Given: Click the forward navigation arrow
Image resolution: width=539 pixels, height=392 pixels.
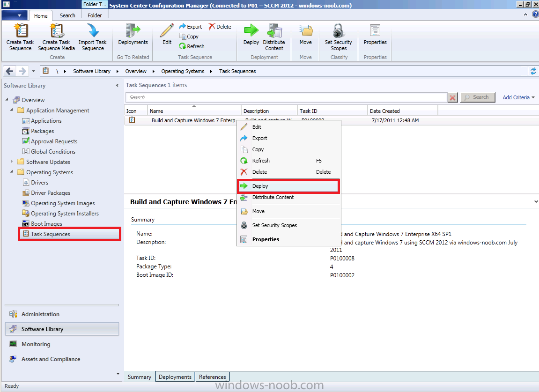Looking at the screenshot, I should pos(22,71).
